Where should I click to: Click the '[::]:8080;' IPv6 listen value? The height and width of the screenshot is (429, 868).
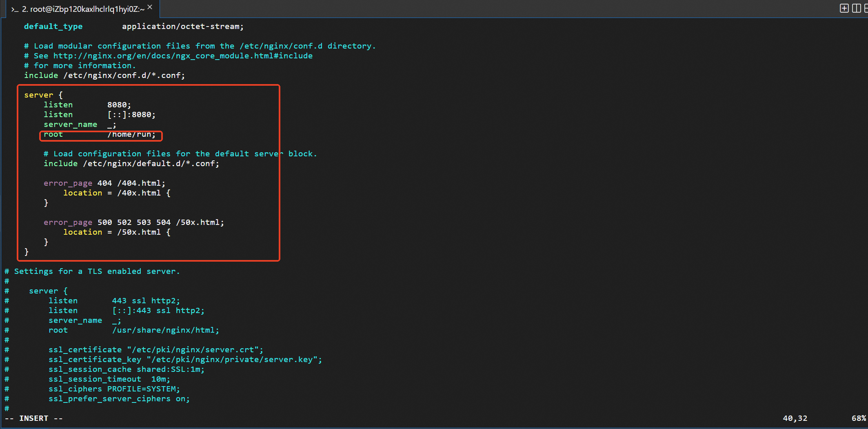[x=131, y=115]
